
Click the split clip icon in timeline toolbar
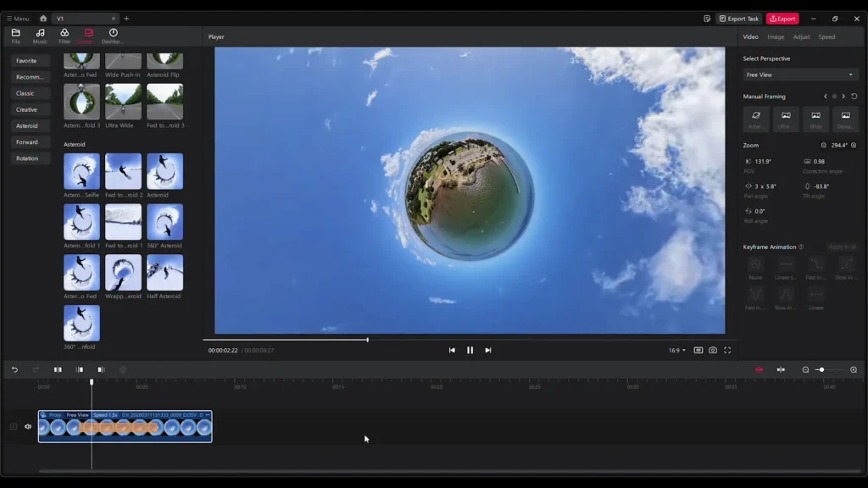pos(57,369)
